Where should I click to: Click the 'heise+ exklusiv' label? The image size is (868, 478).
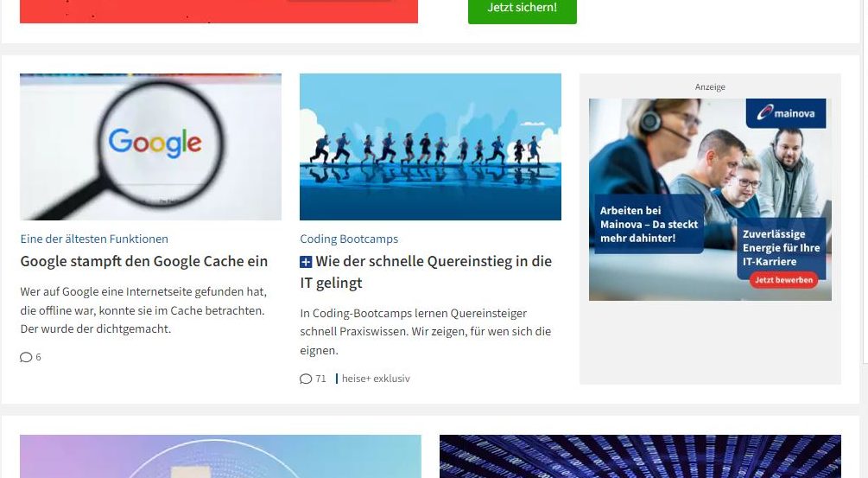[x=376, y=379]
